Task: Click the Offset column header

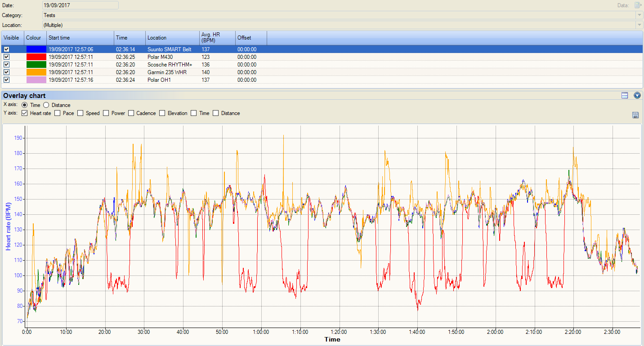Action: (251, 38)
